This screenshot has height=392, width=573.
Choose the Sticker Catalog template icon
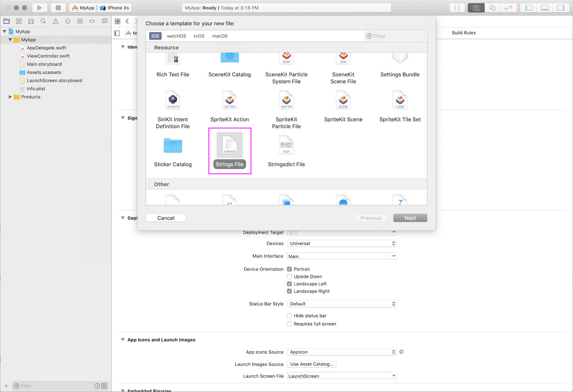[173, 146]
